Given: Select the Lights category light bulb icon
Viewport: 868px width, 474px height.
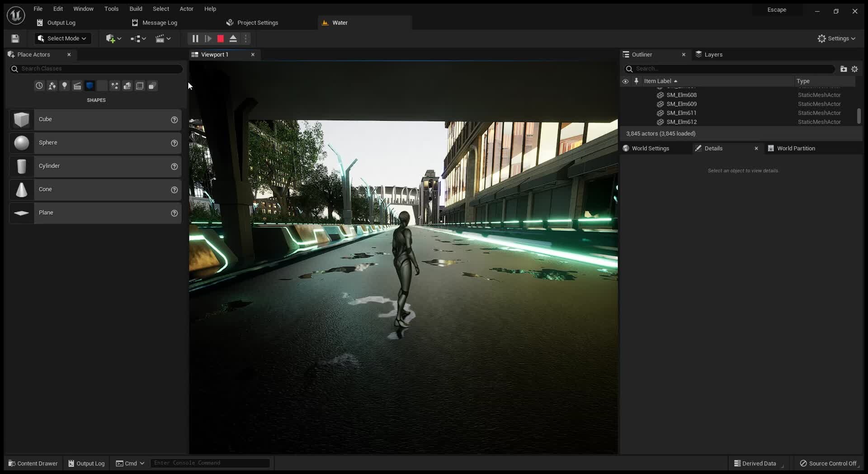Looking at the screenshot, I should coord(65,85).
